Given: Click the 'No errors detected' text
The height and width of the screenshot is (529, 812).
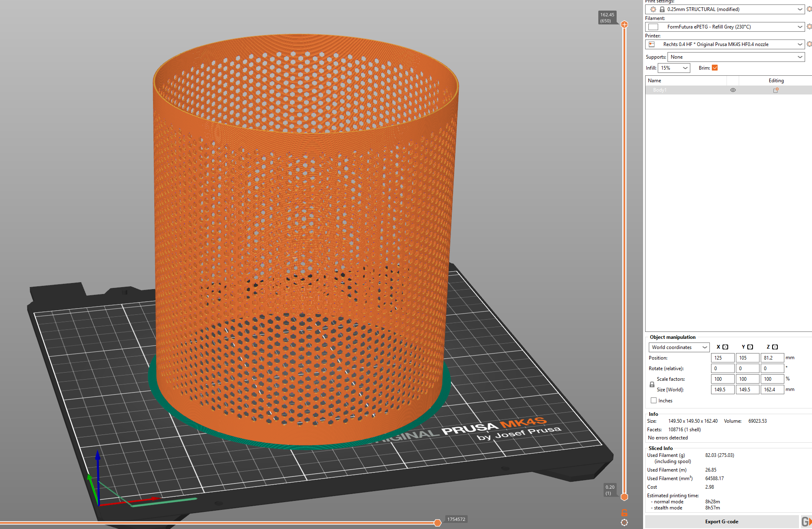Looking at the screenshot, I should 668,438.
